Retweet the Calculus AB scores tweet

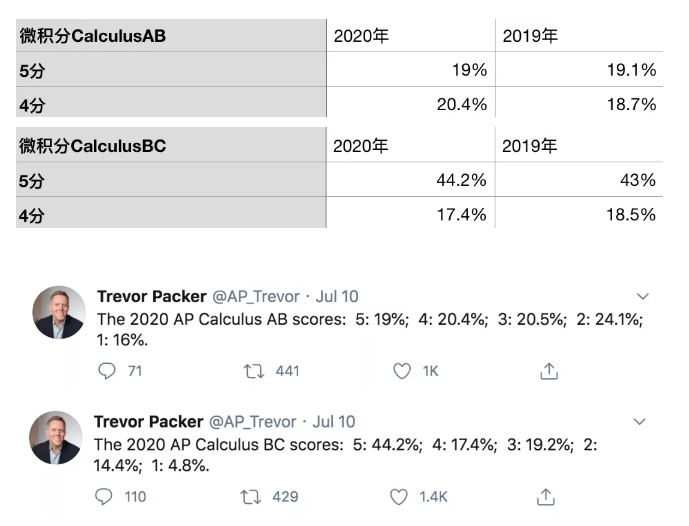pyautogui.click(x=254, y=371)
